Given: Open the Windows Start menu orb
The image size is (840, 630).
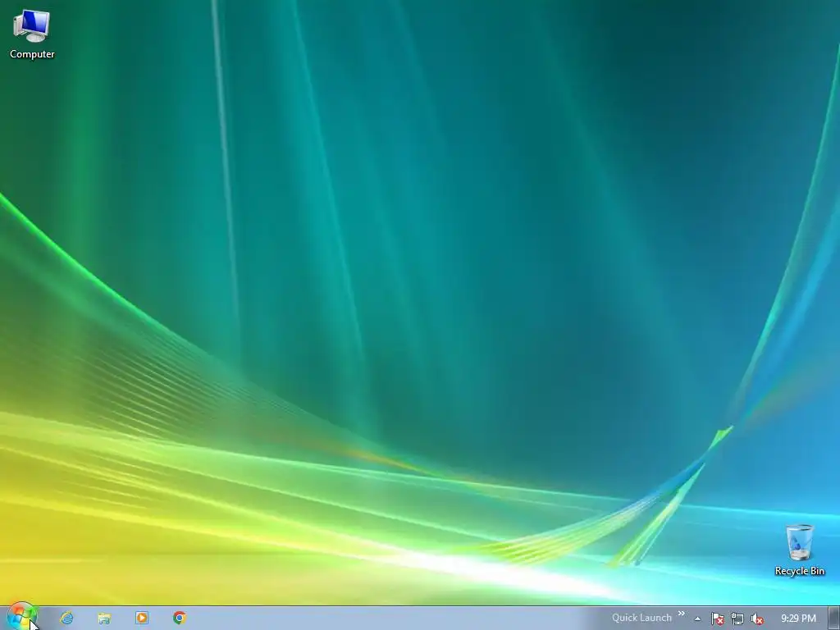Looking at the screenshot, I should (21, 617).
